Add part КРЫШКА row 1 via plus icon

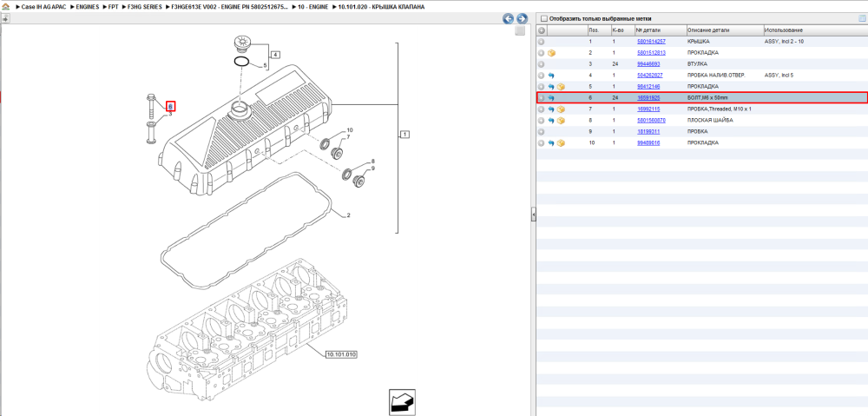(542, 42)
